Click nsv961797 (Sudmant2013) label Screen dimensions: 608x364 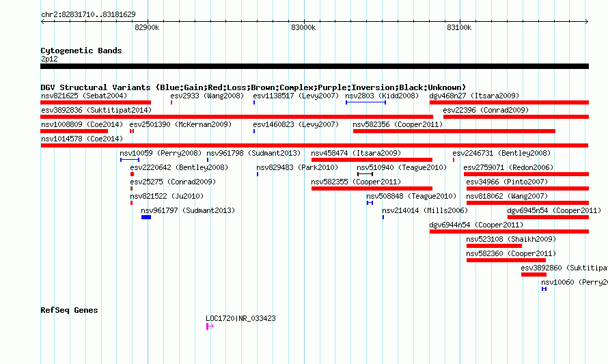(188, 210)
